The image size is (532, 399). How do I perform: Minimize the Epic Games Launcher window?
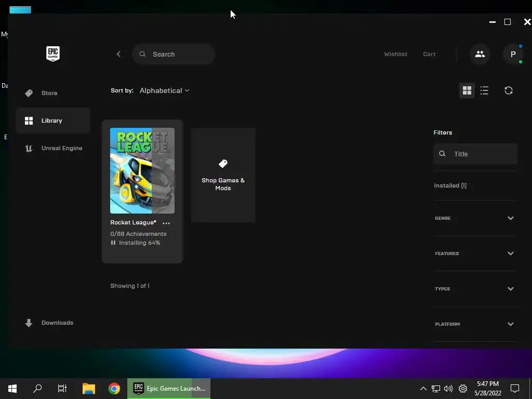493,22
